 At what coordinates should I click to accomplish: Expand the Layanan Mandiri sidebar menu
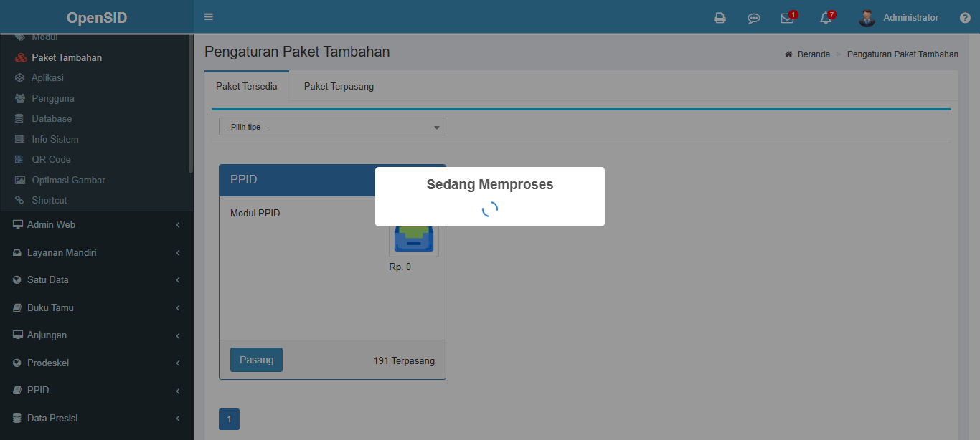97,252
